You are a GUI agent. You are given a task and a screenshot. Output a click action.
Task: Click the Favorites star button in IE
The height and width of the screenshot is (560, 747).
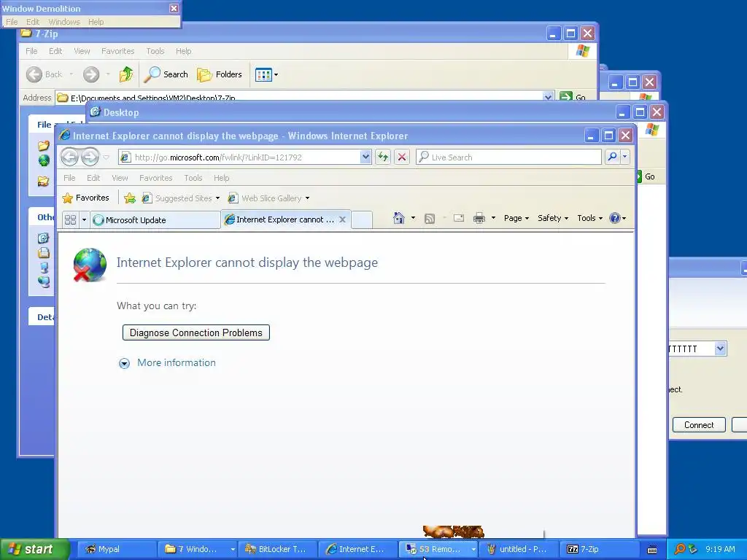tap(86, 198)
